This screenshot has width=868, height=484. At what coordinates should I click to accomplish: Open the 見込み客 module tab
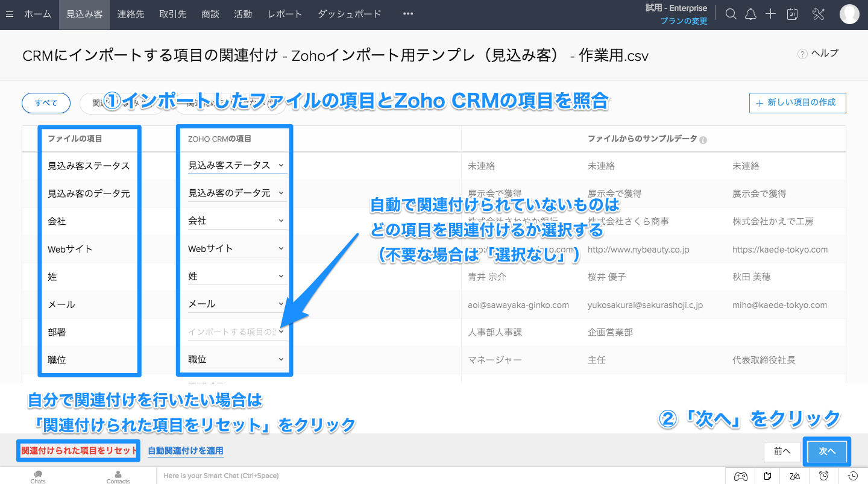click(x=84, y=14)
